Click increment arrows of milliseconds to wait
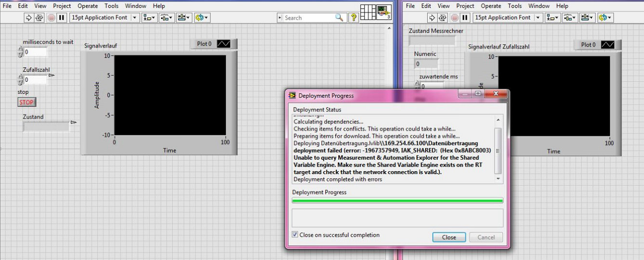 point(21,52)
